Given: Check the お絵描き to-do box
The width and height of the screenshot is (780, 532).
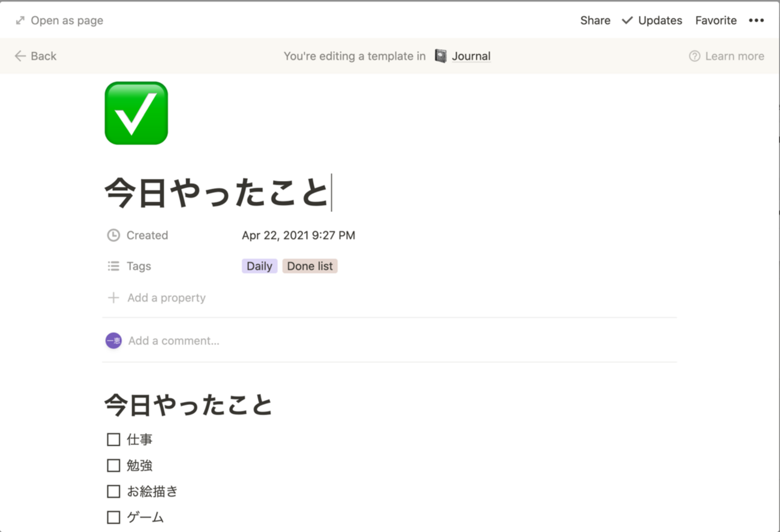Looking at the screenshot, I should (x=113, y=491).
